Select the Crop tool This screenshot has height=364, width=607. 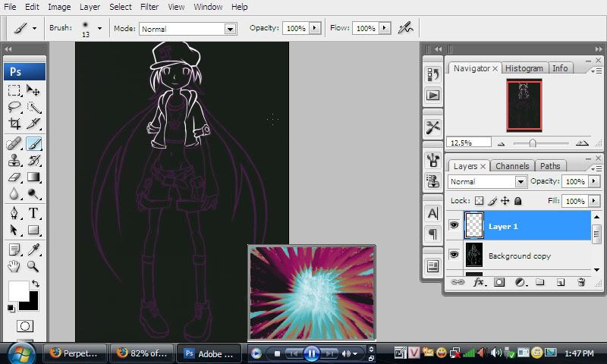14,124
